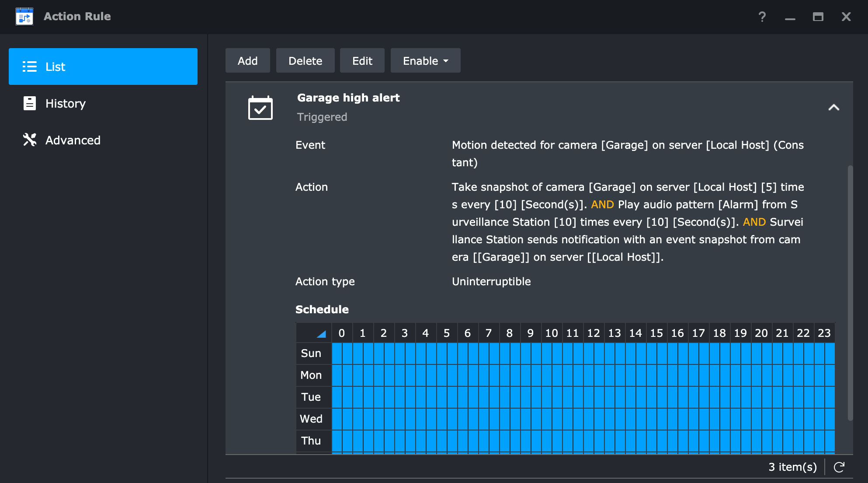
Task: Click the List bullet icon
Action: pyautogui.click(x=30, y=66)
